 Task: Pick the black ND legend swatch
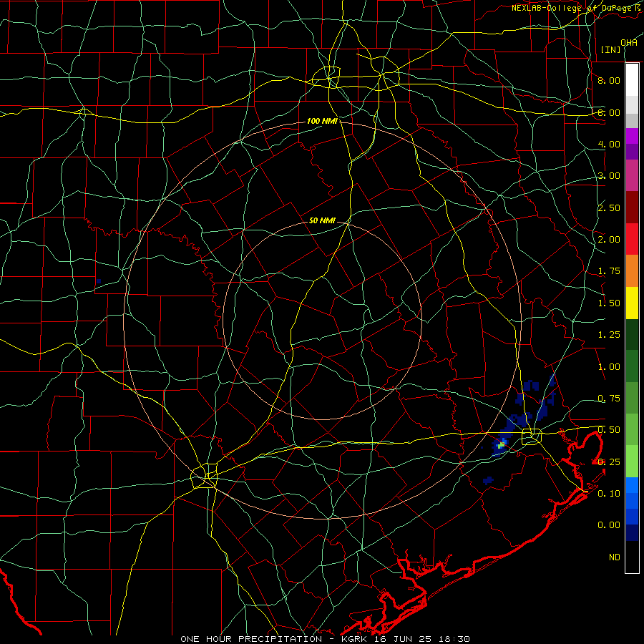tap(632, 557)
